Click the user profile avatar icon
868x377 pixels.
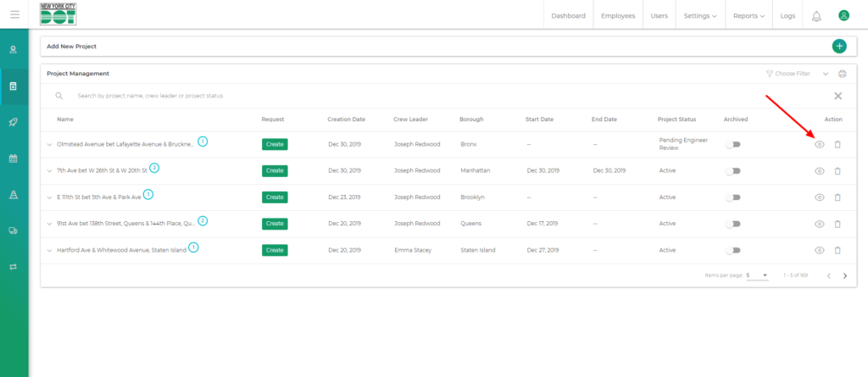tap(843, 15)
